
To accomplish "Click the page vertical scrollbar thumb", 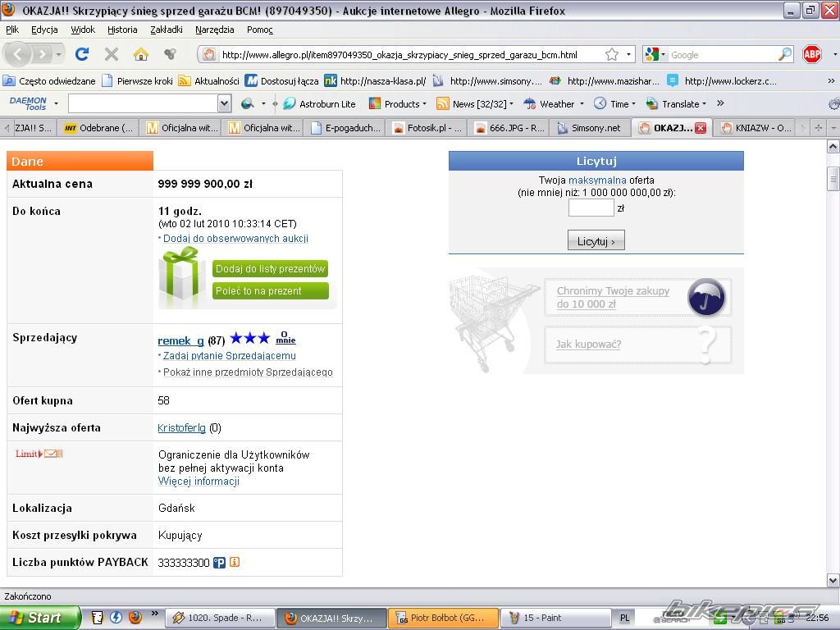I will (x=833, y=178).
